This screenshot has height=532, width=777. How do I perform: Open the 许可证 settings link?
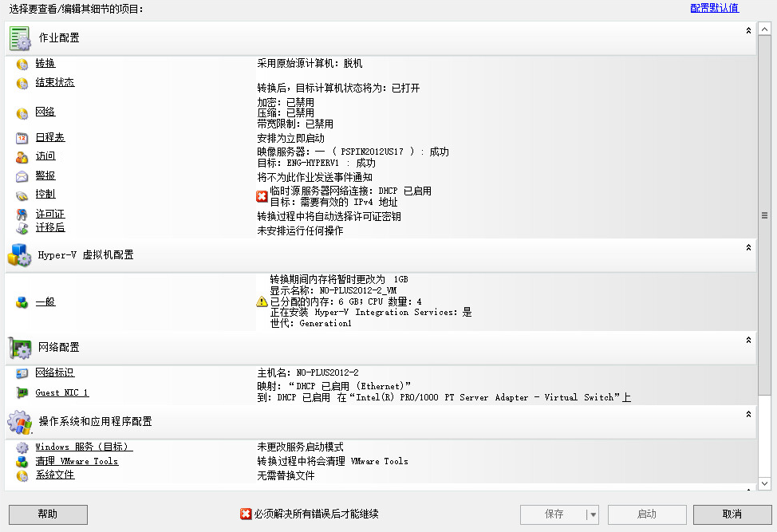pyautogui.click(x=50, y=214)
